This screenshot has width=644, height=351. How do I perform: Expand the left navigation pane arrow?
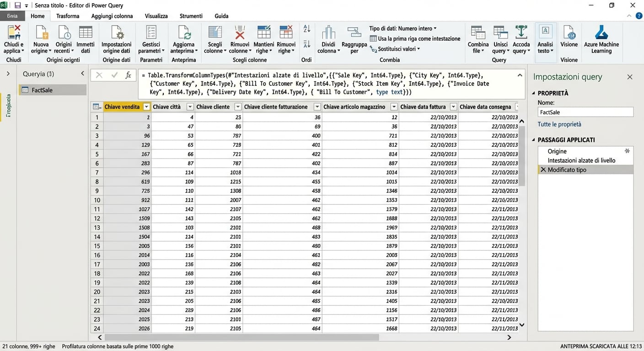click(x=8, y=74)
